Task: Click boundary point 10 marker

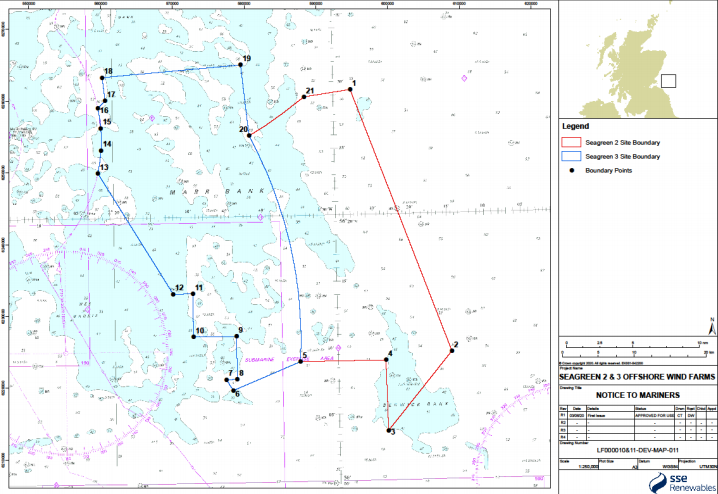Action: (x=193, y=336)
